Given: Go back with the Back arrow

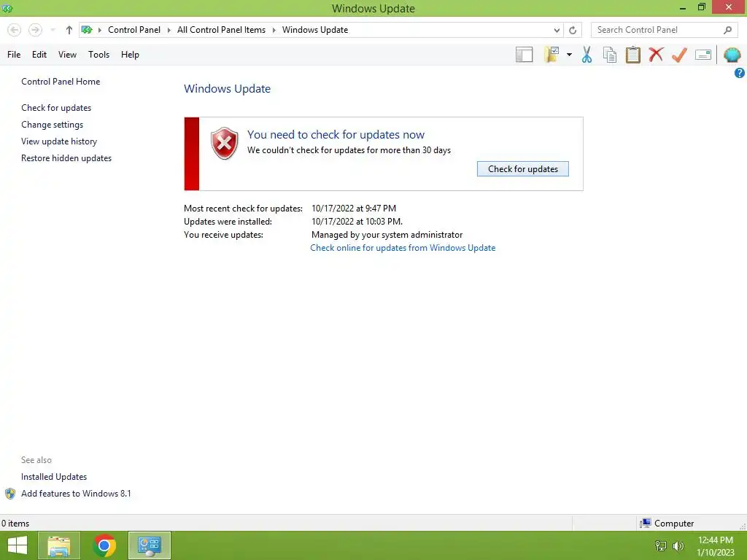Looking at the screenshot, I should [x=15, y=30].
